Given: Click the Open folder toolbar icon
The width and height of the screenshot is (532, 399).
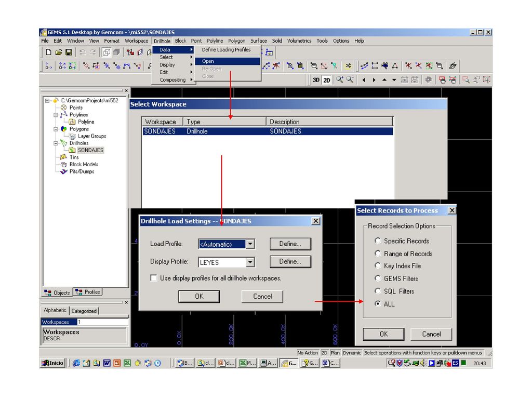Looking at the screenshot, I should coord(59,52).
